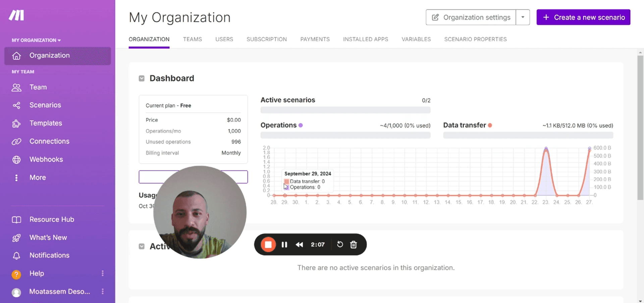Image resolution: width=644 pixels, height=303 pixels.
Task: Pause the screen recording
Action: tap(284, 245)
